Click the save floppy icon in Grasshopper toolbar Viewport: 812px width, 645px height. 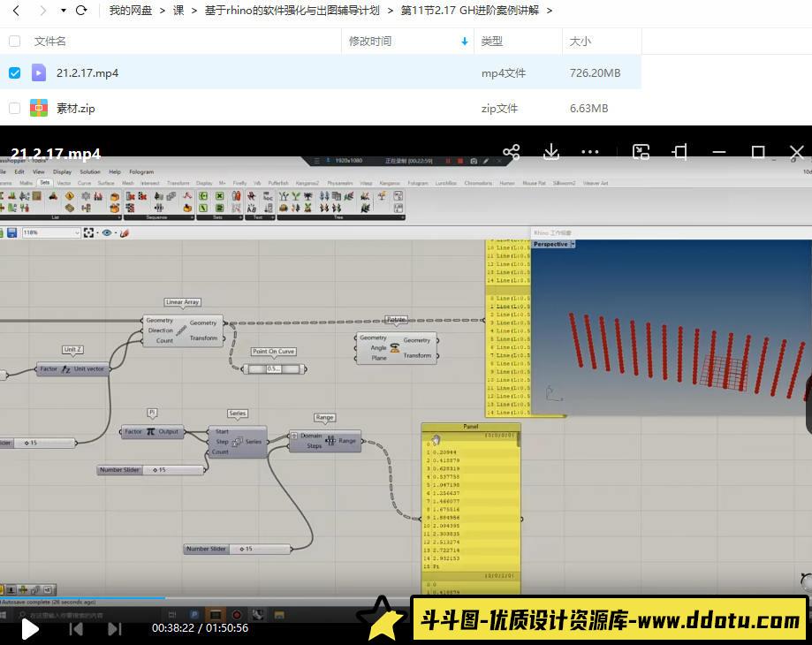[11, 233]
